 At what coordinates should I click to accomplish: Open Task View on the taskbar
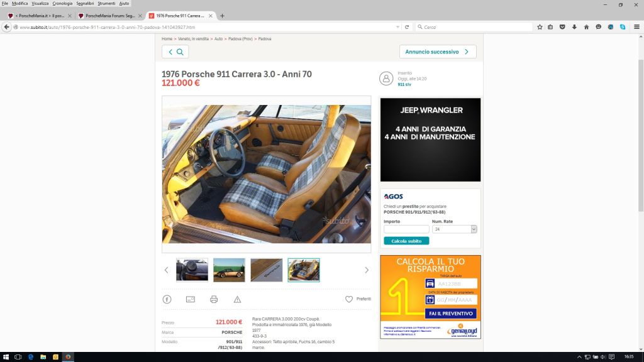point(18,357)
